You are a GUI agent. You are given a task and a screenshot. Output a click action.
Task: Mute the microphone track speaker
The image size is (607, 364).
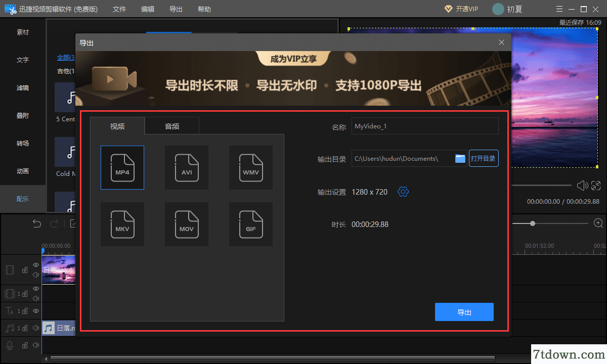click(36, 345)
